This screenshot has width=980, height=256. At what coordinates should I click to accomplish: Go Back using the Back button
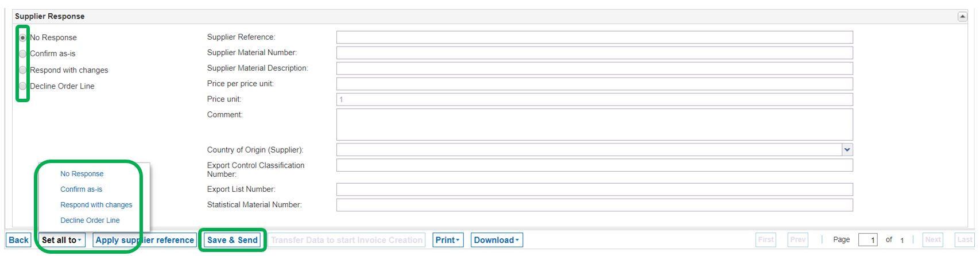(19, 240)
